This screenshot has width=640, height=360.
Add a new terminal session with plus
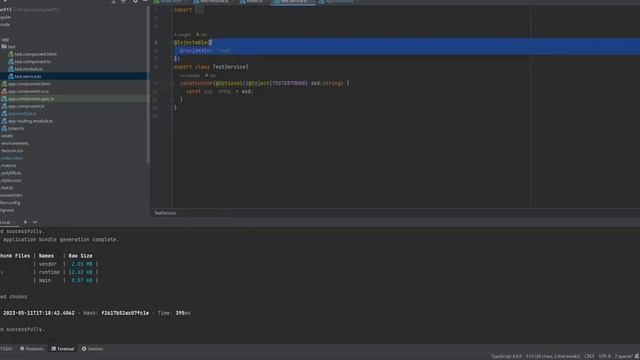click(x=25, y=222)
